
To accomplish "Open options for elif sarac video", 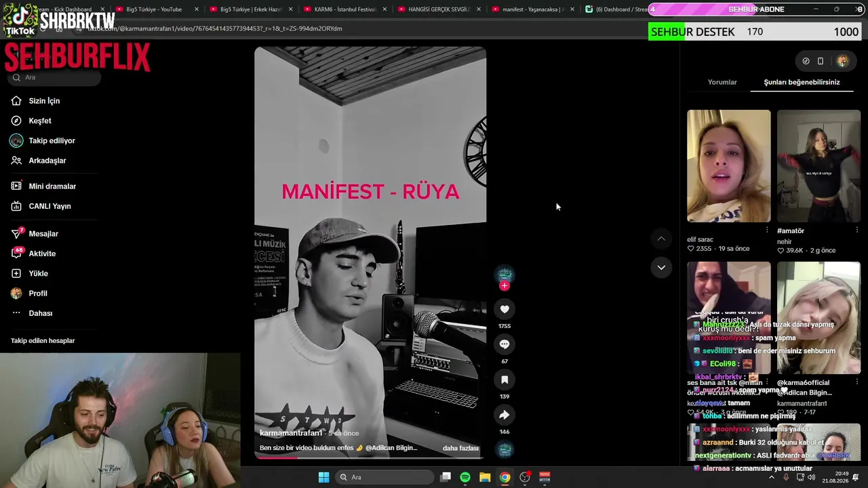I will [767, 230].
